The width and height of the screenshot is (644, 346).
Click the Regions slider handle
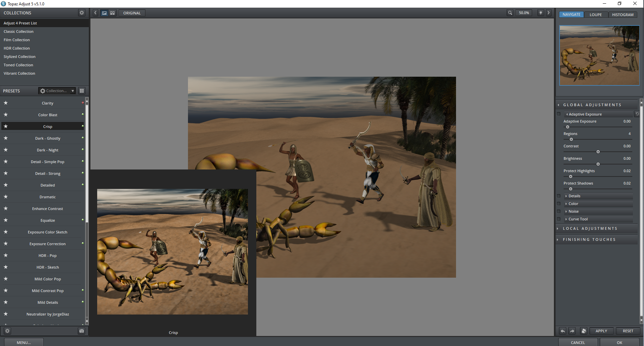tap(571, 139)
